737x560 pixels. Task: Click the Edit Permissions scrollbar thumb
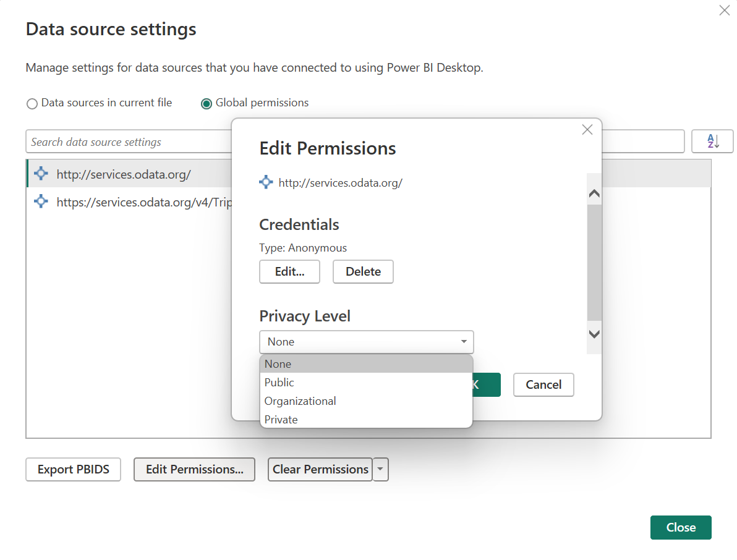[594, 263]
